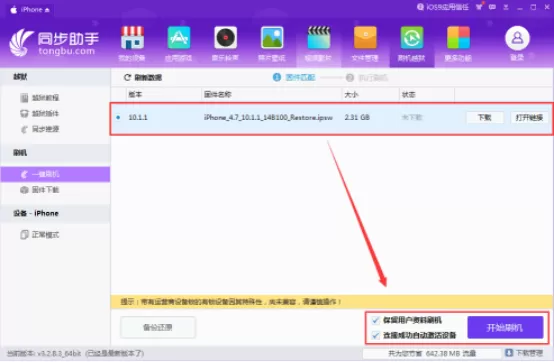Viewport: 554px width, 362px height.
Task: Toggle keep user data flash checkbox
Action: pos(376,320)
